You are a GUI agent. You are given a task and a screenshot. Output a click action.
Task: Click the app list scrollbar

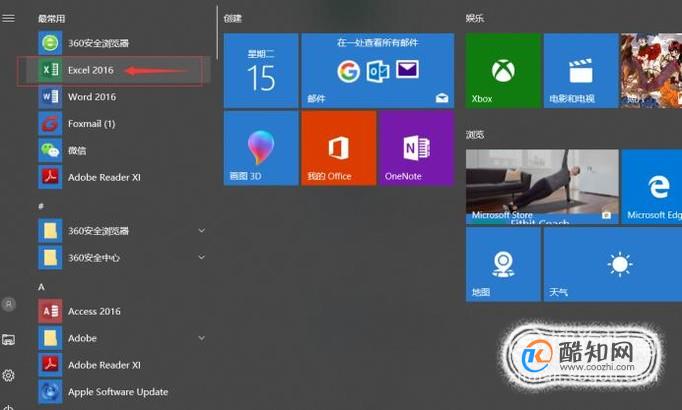[217, 33]
